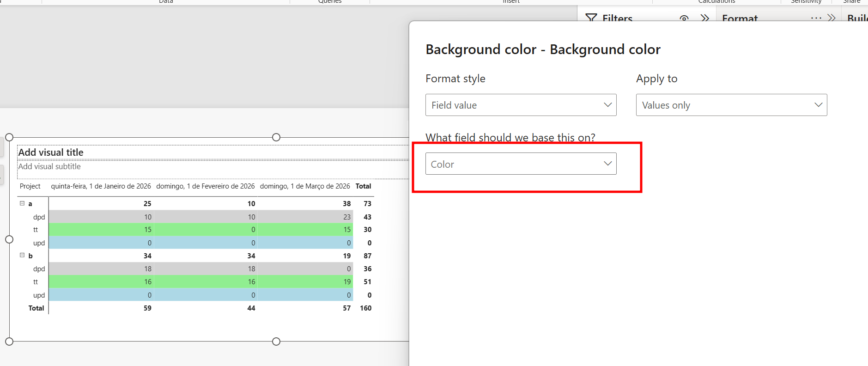
Task: Select the tt row under project a
Action: 36,230
